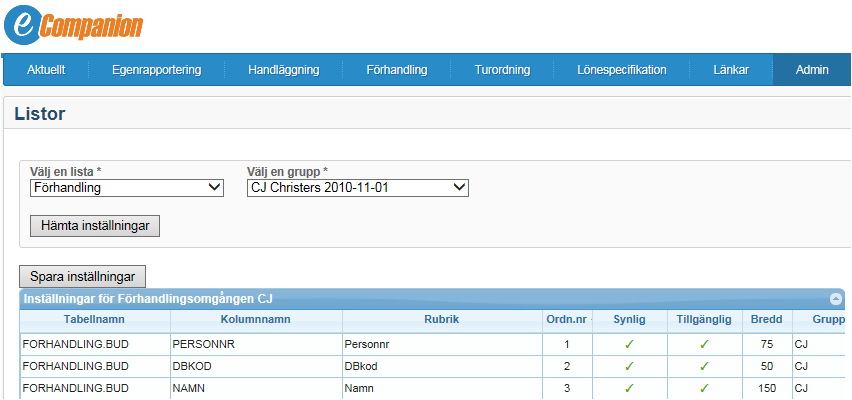Toggle Tillgänglig checkmark for PERSONNR row
Screen dimensions: 852x400
coord(704,344)
